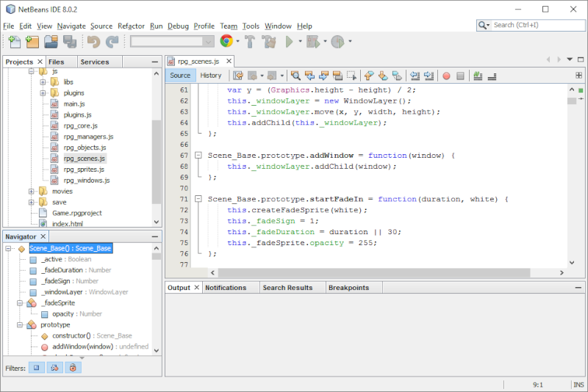The width and height of the screenshot is (588, 392).
Task: Expand the movies folder node
Action: pyautogui.click(x=31, y=192)
